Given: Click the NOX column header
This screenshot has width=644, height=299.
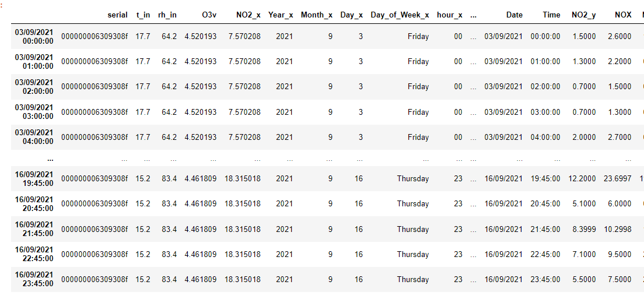Looking at the screenshot, I should point(623,15).
